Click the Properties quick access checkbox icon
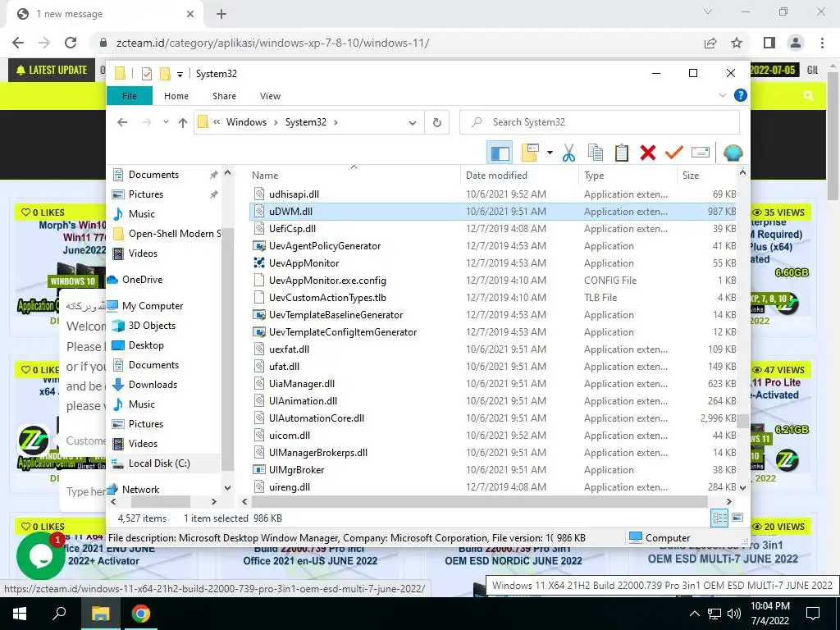 tap(146, 74)
